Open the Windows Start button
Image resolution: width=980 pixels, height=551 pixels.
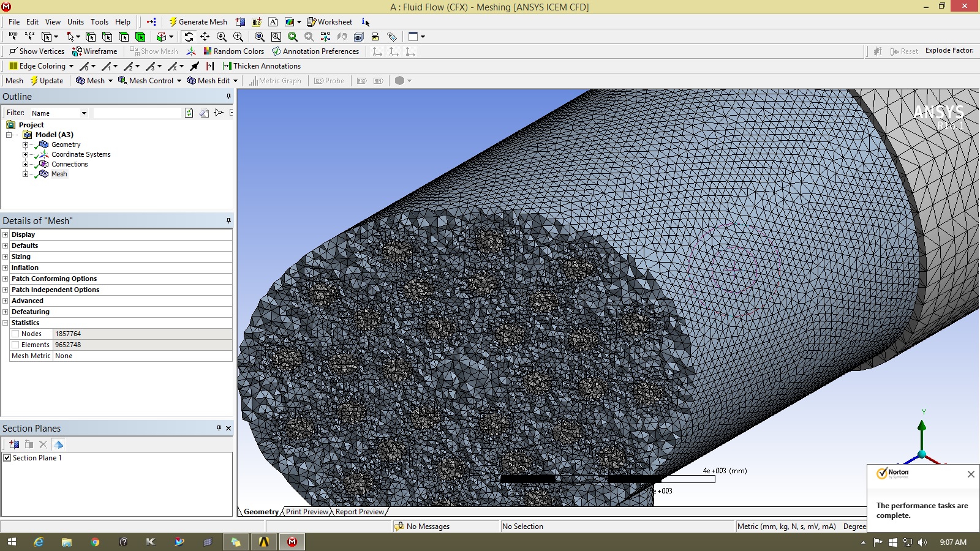coord(12,542)
